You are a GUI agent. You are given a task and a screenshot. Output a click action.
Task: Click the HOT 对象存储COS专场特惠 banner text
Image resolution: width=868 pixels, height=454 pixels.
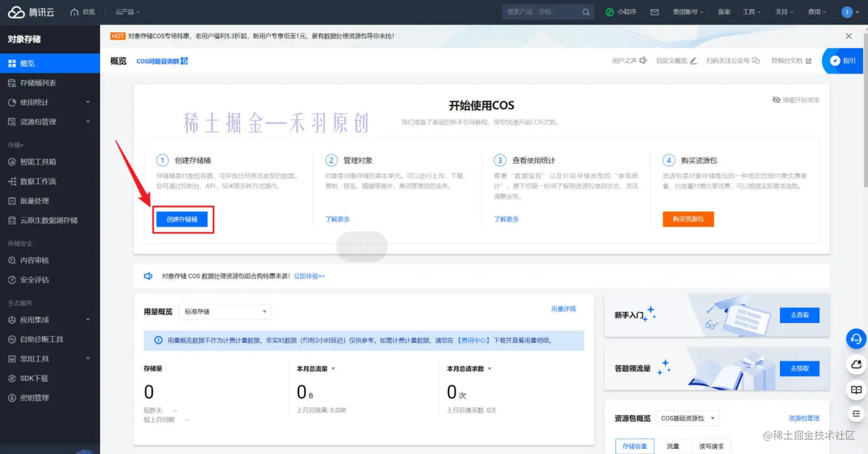[261, 36]
